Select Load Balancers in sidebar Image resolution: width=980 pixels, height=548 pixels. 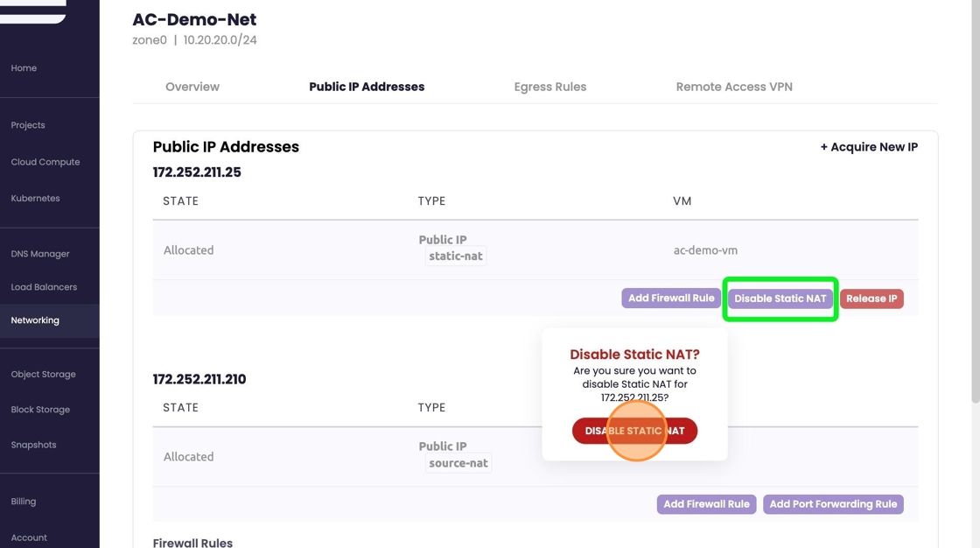click(x=44, y=287)
